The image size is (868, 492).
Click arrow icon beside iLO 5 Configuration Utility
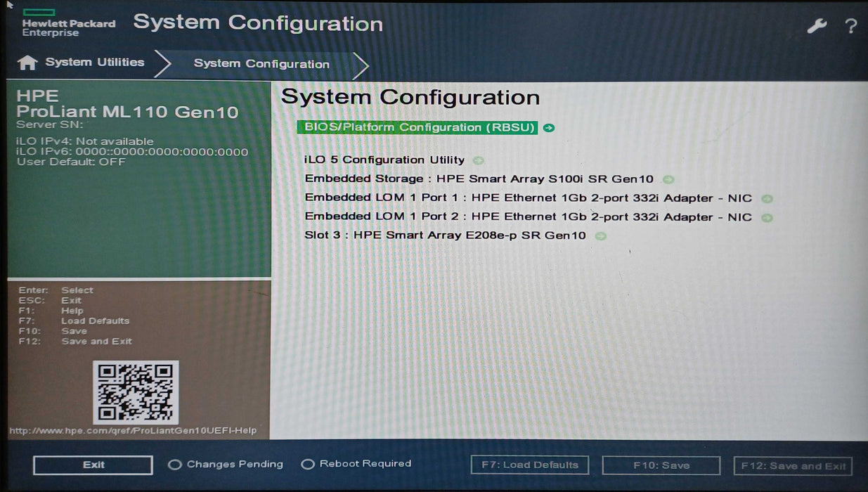coord(478,161)
